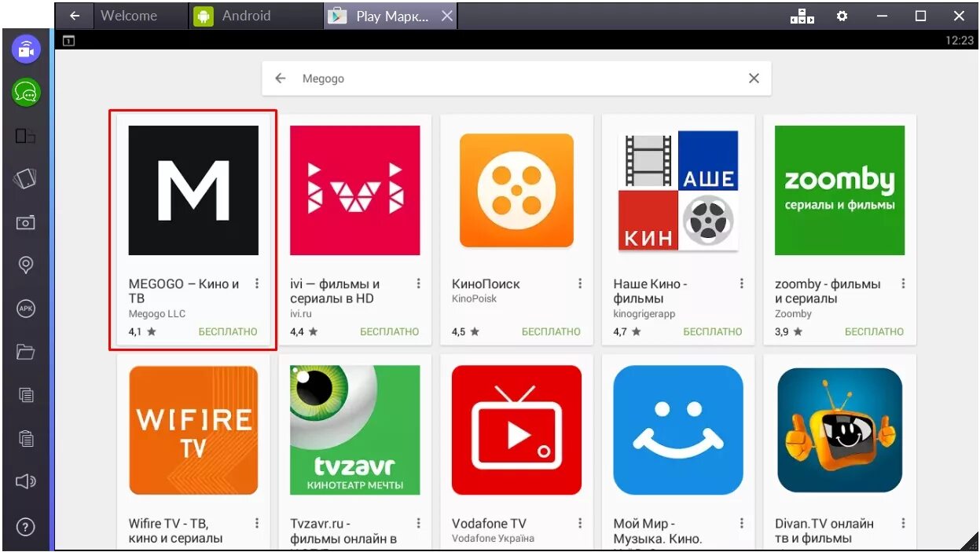Click the 'kinogrigerapp' developer name
This screenshot has height=552, width=980.
click(644, 313)
